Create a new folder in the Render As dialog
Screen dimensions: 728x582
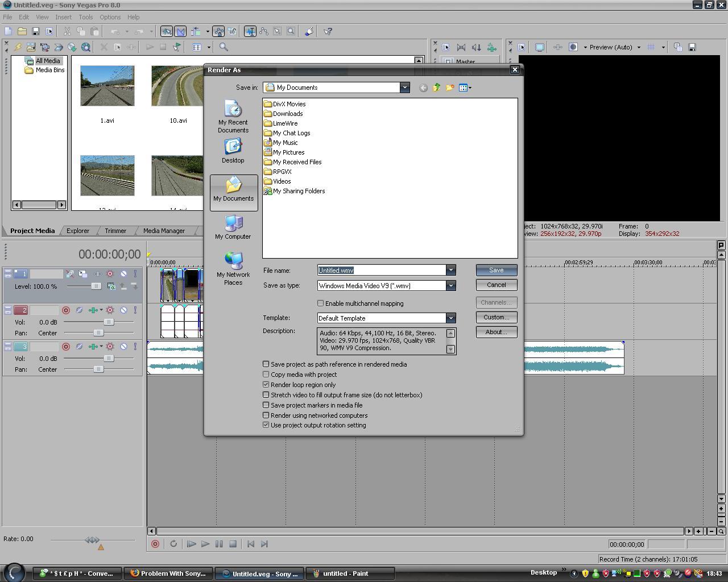point(450,88)
